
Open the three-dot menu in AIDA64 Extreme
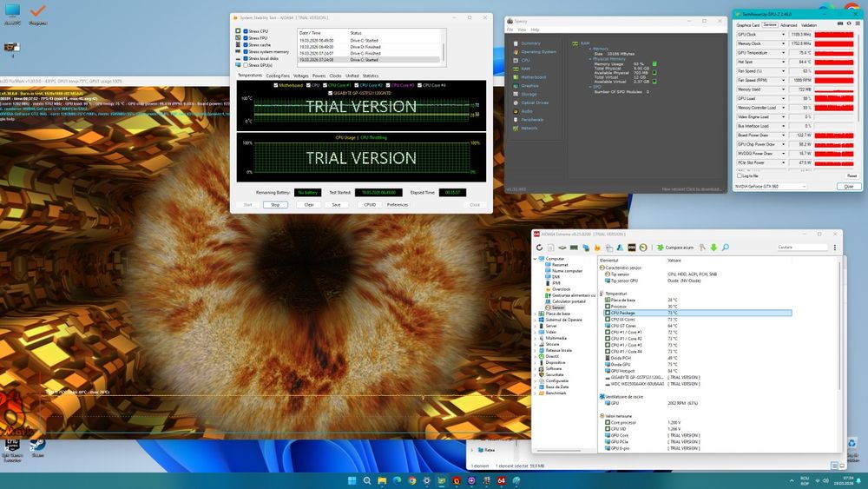[x=835, y=247]
